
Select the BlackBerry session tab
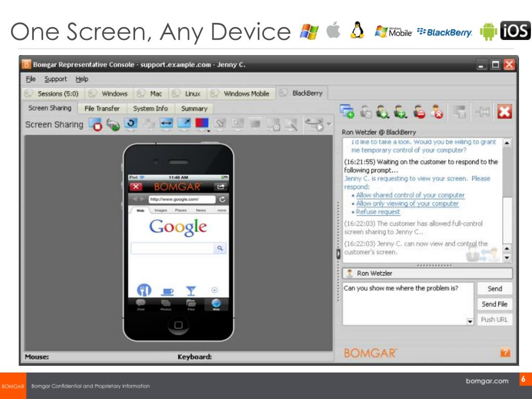point(302,92)
